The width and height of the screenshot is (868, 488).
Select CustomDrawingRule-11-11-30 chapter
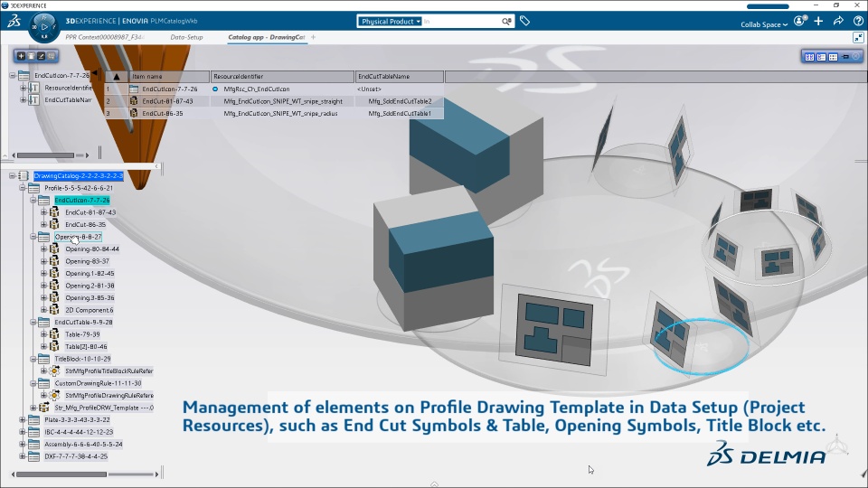[98, 383]
